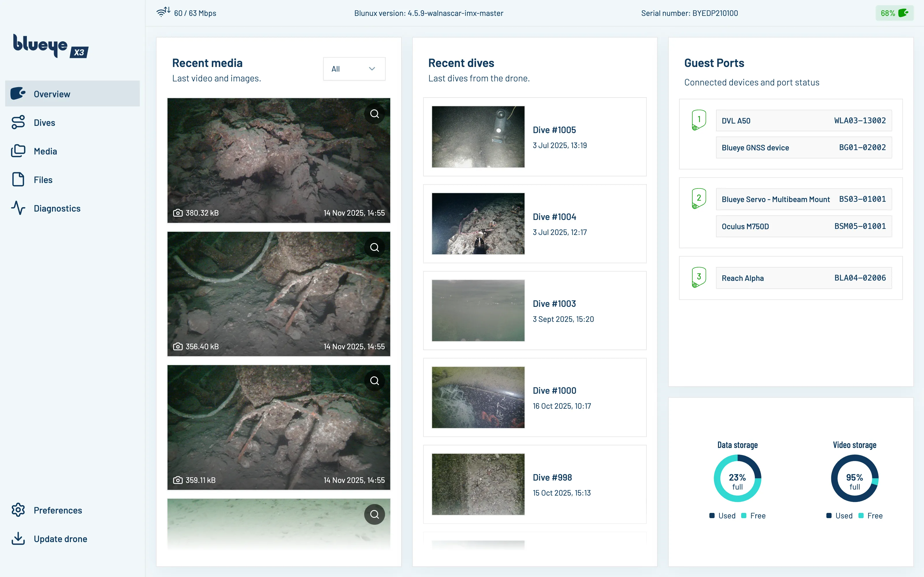Click camera icon beside 356.40 kB
This screenshot has height=577, width=924.
click(178, 346)
